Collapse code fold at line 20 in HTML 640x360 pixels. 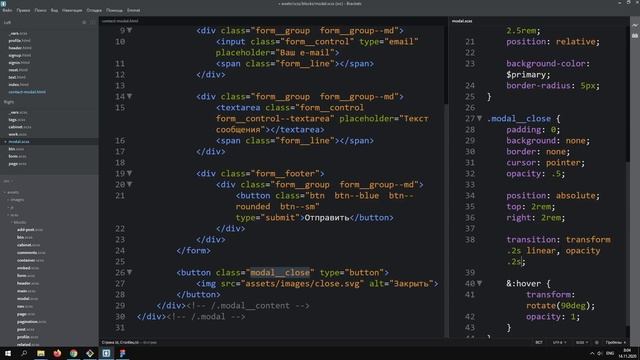pos(129,184)
